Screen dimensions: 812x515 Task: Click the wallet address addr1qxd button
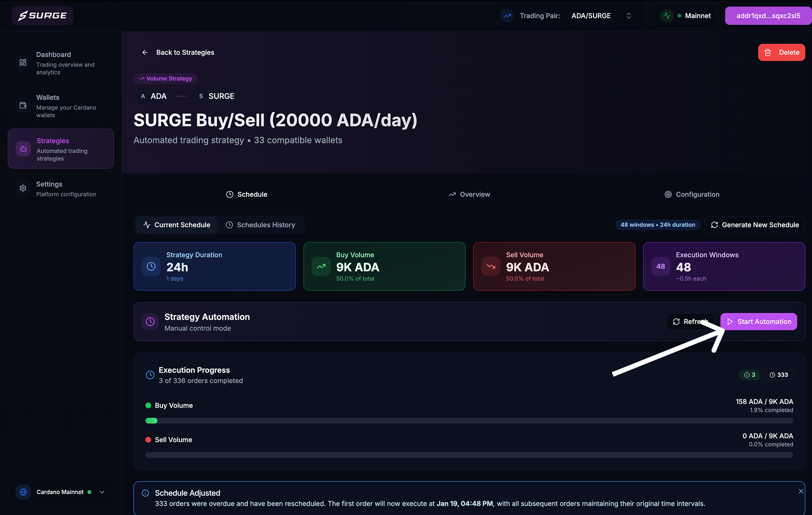(x=768, y=16)
